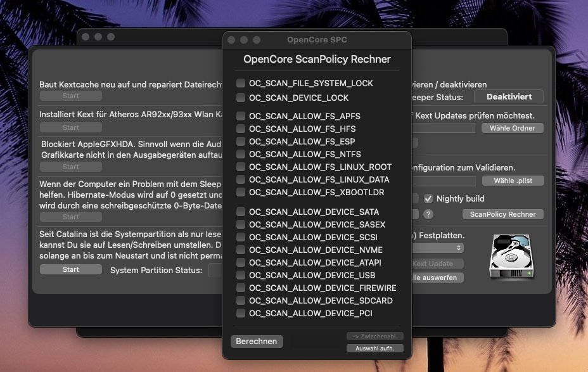This screenshot has width=588, height=372.
Task: Open ScanPolicy Rechner in main window
Action: point(502,214)
